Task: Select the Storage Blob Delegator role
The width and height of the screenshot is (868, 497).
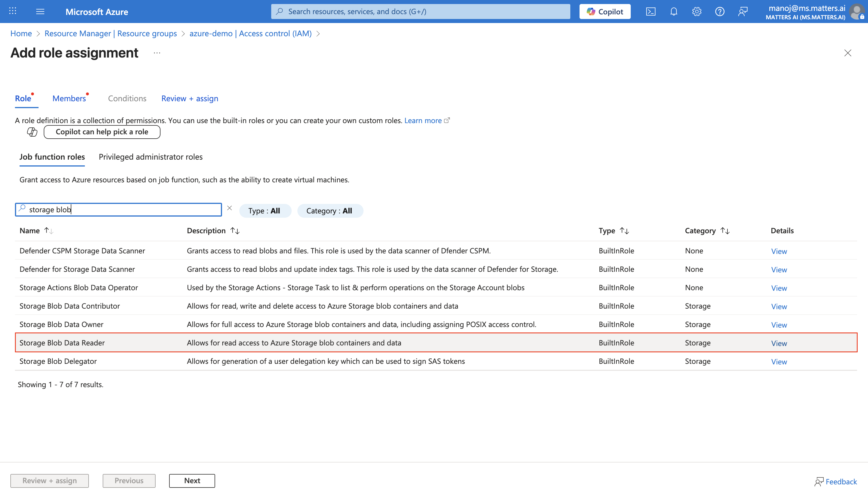Action: [x=436, y=361]
